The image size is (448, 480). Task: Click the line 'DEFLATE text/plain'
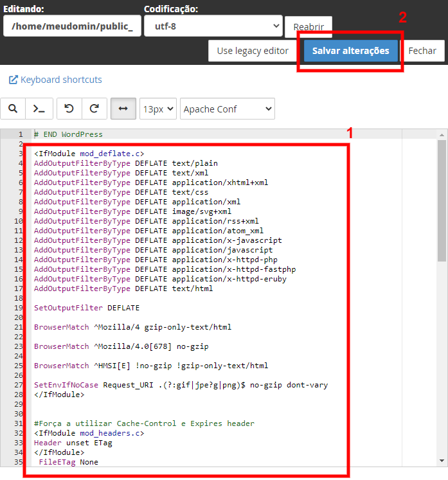click(x=126, y=163)
